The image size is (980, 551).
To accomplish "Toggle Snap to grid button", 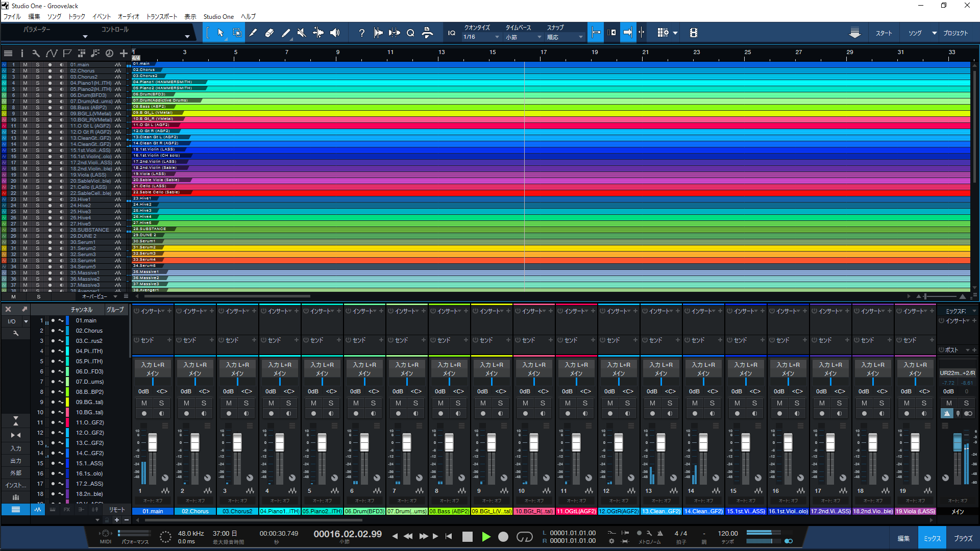I will click(x=595, y=33).
